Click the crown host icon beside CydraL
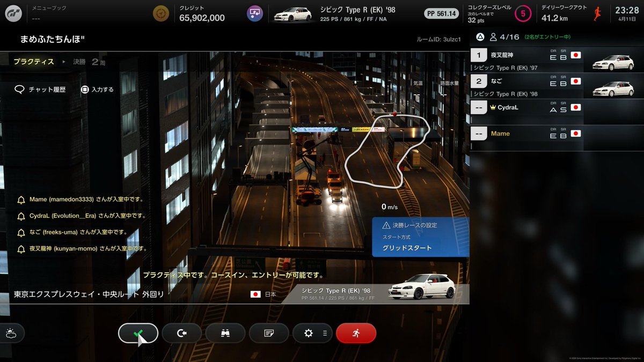Viewport: 644px width, 362px height. [494, 107]
